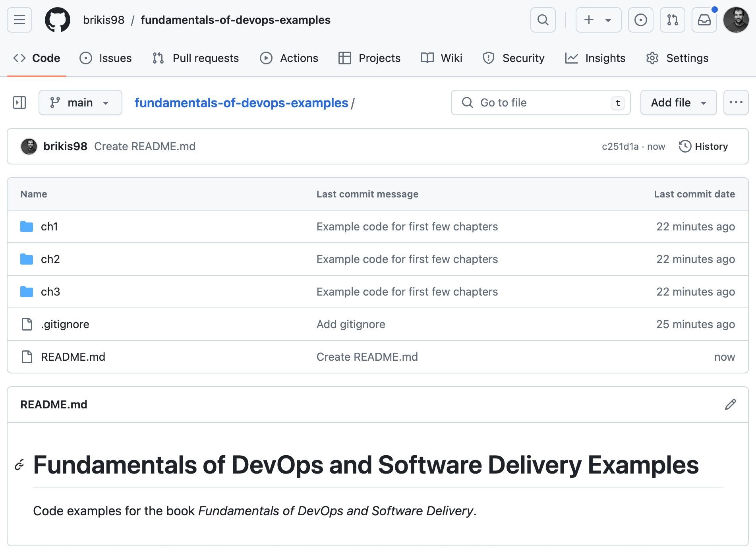The height and width of the screenshot is (553, 756).
Task: Go to GitHub home via Octocat logo
Action: [58, 20]
